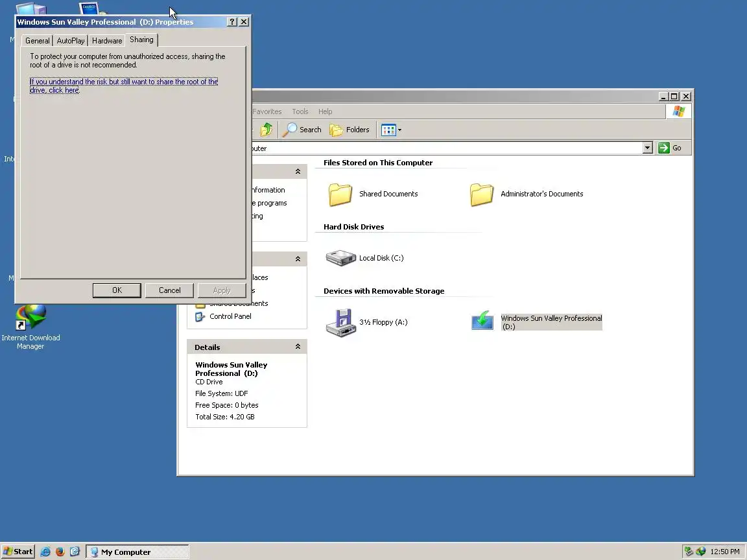Viewport: 747px width, 560px height.
Task: Click the Go button
Action: click(670, 148)
